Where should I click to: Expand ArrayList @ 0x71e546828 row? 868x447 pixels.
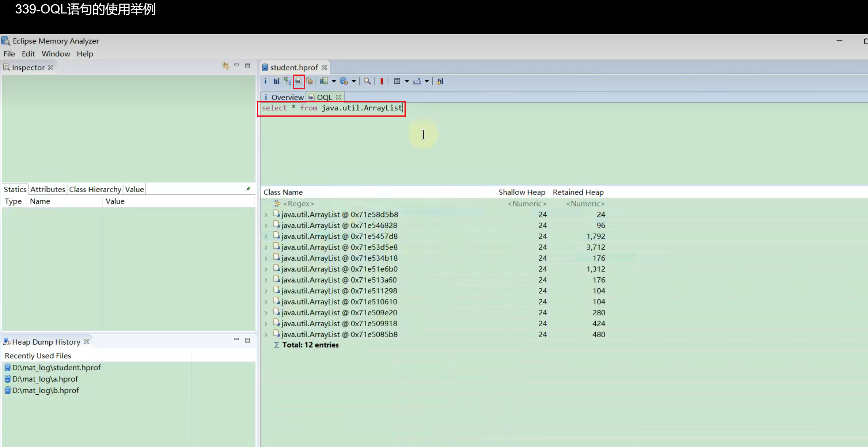point(266,226)
